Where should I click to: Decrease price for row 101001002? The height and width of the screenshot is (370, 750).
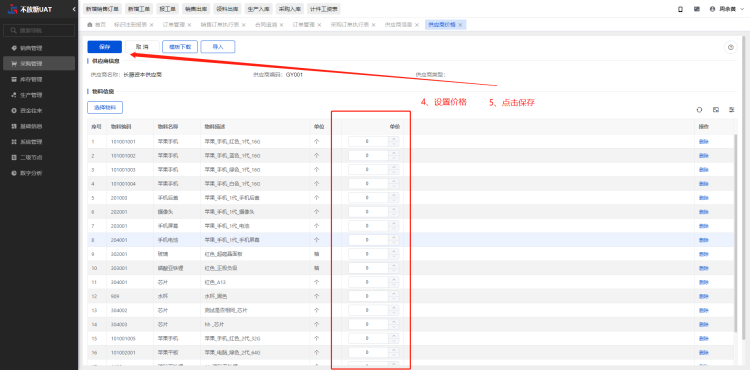click(394, 158)
